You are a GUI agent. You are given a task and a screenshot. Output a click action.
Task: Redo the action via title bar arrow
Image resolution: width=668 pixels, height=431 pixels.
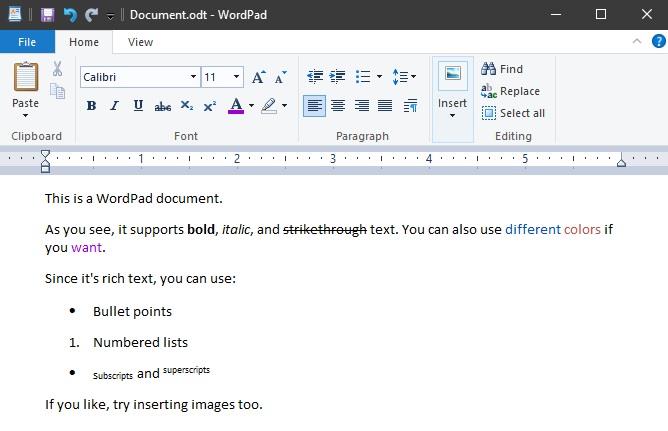click(92, 15)
